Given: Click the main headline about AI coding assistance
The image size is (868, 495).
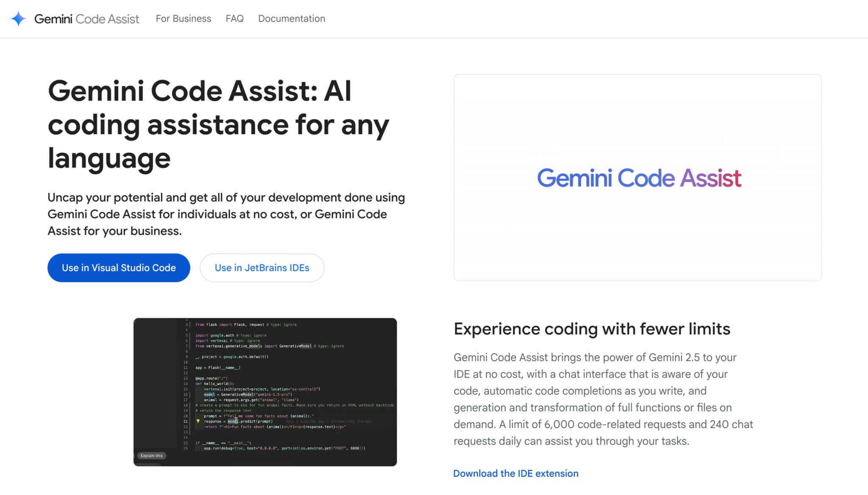Looking at the screenshot, I should pyautogui.click(x=218, y=124).
